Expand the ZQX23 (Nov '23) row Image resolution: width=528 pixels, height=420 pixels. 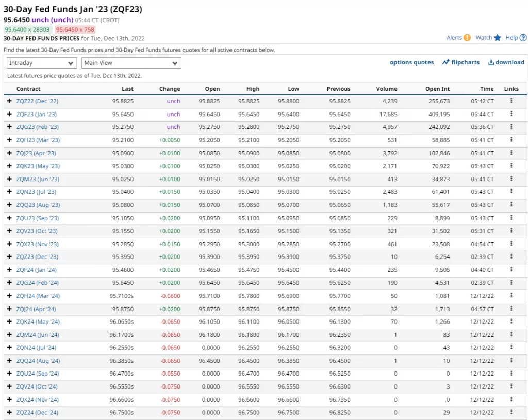[9, 244]
